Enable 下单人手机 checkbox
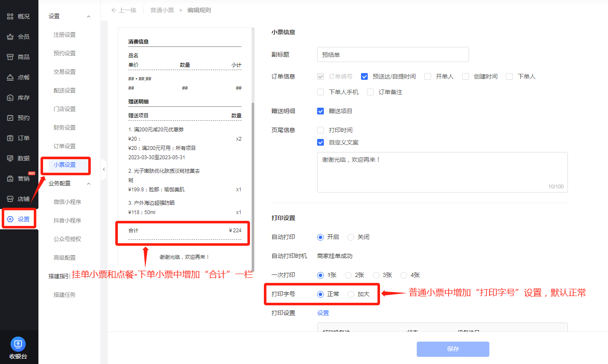Viewport: 608px width, 364px height. pyautogui.click(x=320, y=92)
